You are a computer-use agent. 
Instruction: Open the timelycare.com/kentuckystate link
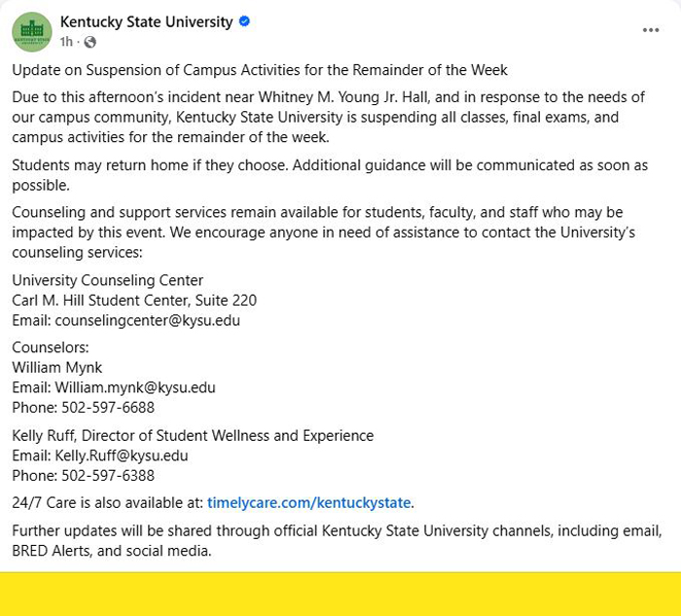[x=309, y=503]
